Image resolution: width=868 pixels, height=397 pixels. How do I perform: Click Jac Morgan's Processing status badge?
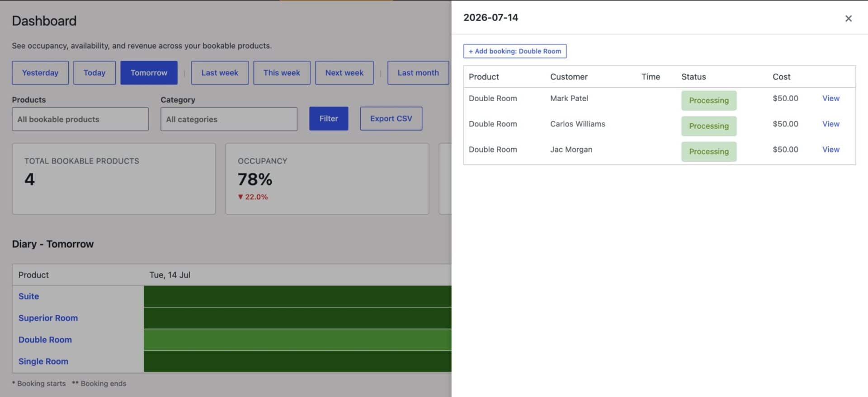coord(709,151)
